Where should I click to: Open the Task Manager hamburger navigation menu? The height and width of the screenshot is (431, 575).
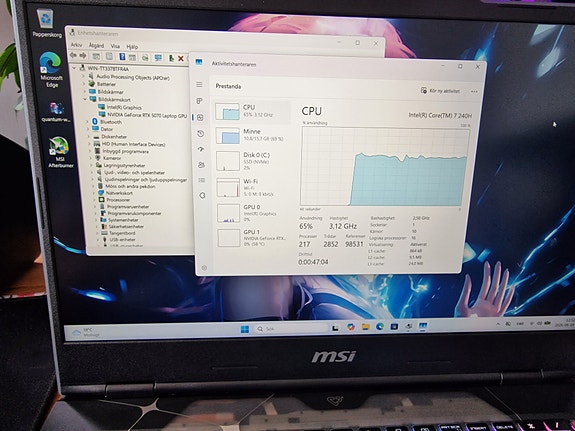point(199,85)
